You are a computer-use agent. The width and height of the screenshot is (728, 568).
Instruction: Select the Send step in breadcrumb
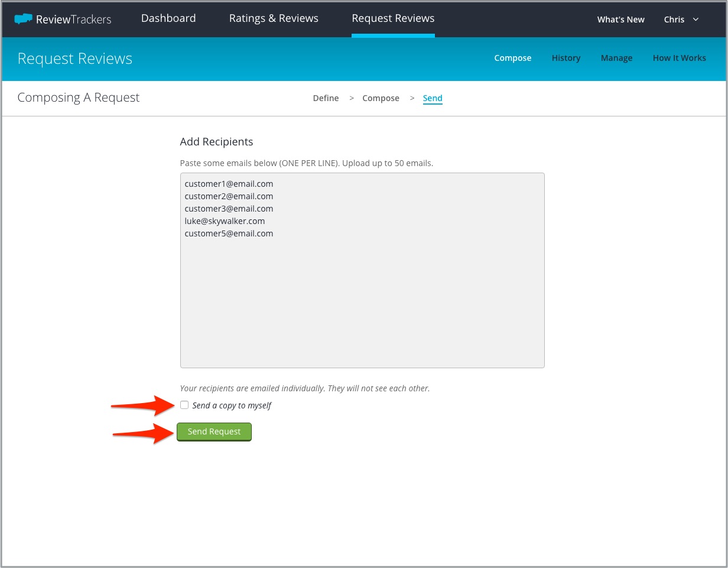click(433, 98)
